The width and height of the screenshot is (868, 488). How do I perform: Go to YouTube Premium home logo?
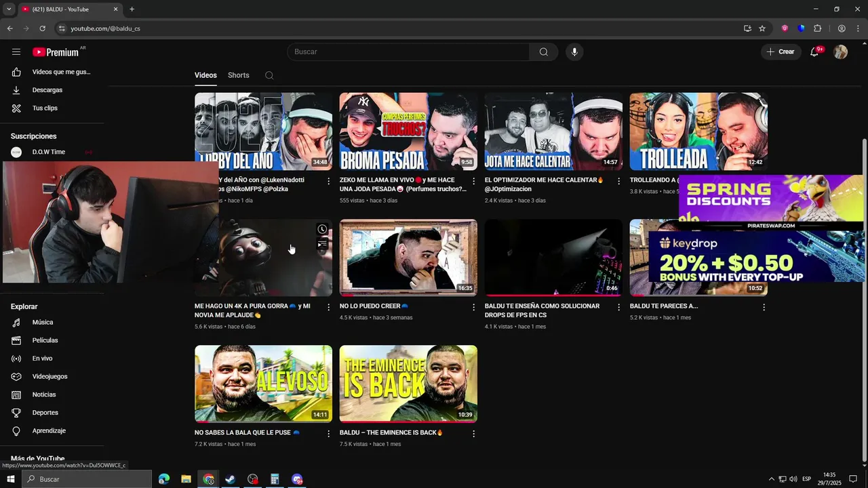[56, 52]
